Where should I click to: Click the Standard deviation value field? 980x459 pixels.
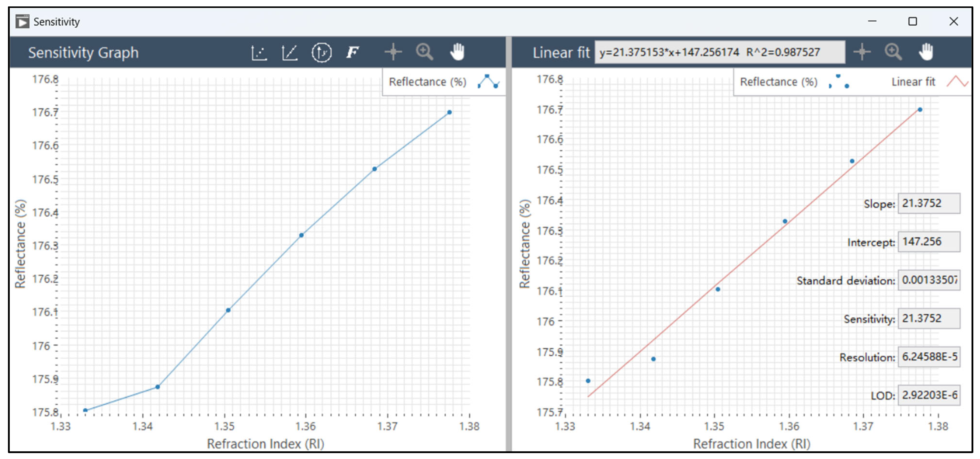tap(929, 280)
